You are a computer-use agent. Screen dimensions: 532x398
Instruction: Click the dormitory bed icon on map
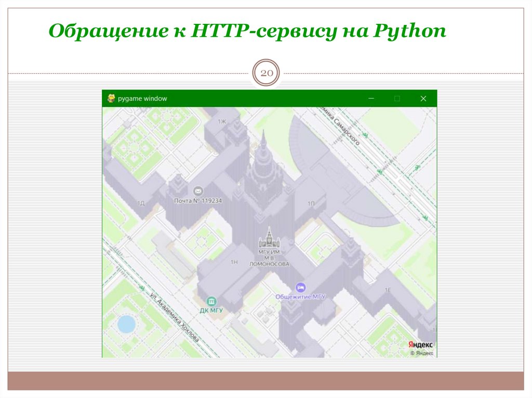coord(300,288)
